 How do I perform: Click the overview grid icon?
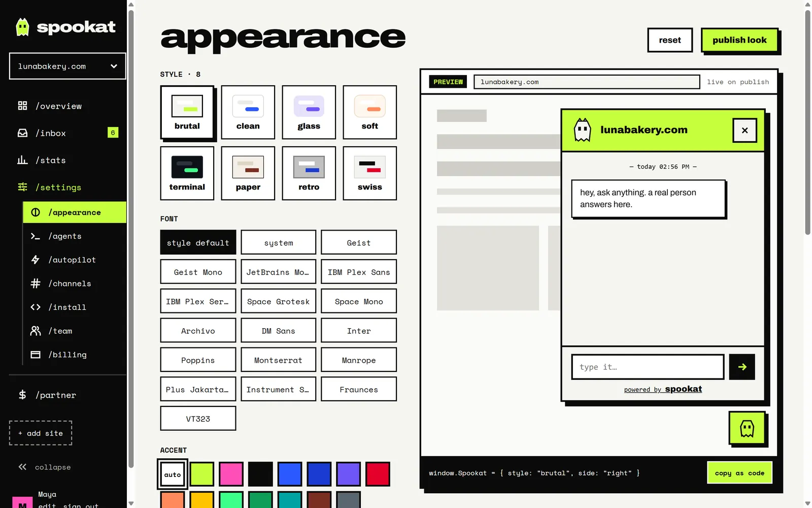tap(22, 106)
